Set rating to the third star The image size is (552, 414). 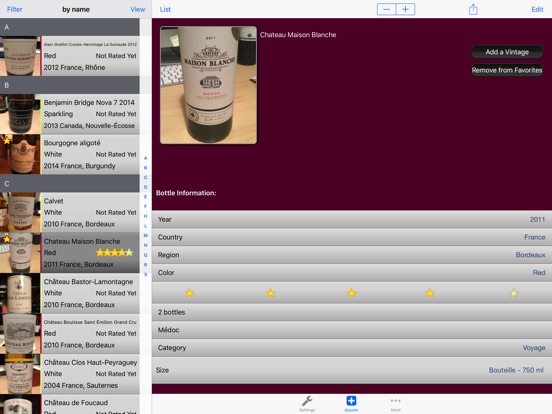(351, 293)
